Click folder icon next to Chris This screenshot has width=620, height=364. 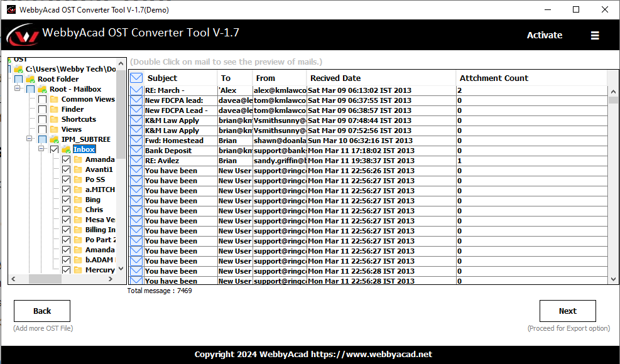pyautogui.click(x=78, y=210)
